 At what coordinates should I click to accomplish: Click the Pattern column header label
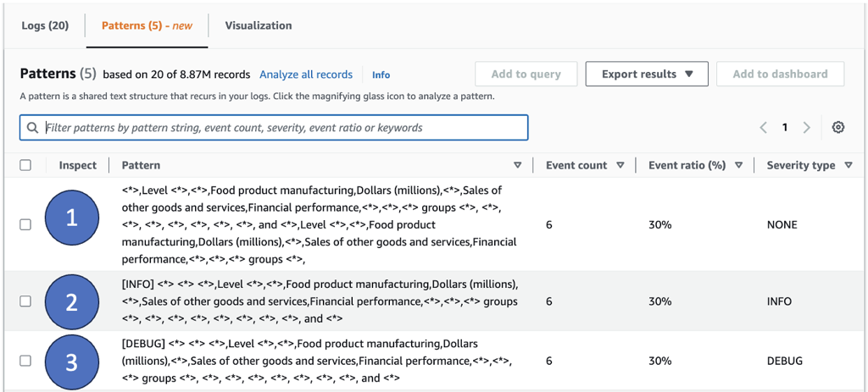pos(141,165)
